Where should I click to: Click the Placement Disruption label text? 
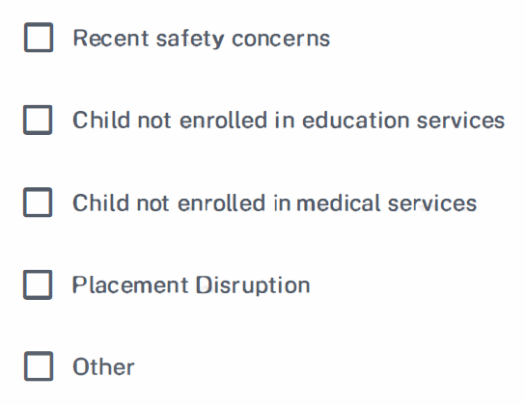[191, 285]
